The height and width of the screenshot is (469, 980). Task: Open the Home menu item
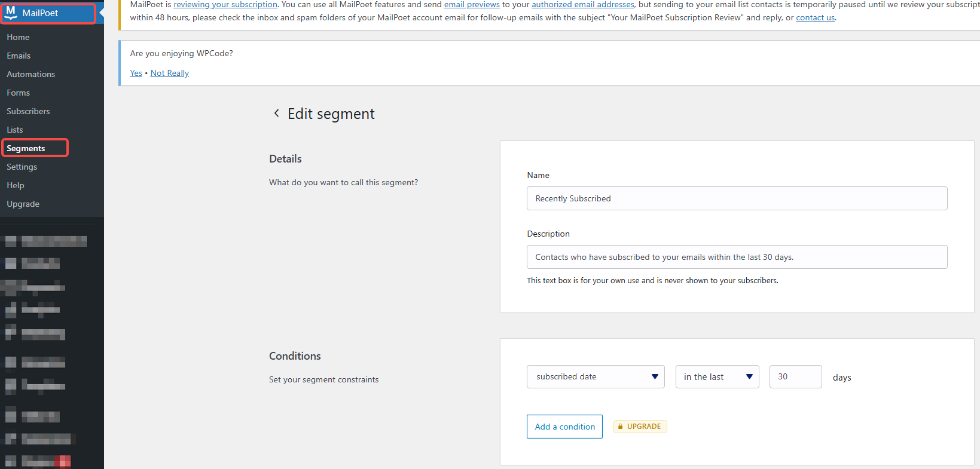(18, 37)
